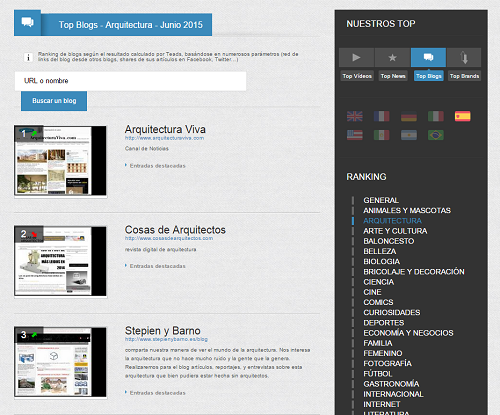Select INTERNACIONAL ranking category
The height and width of the screenshot is (415, 500).
[393, 394]
